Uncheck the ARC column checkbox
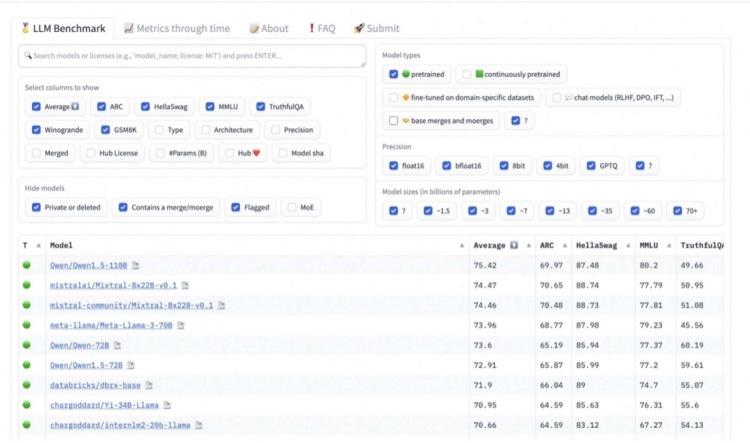 (101, 106)
